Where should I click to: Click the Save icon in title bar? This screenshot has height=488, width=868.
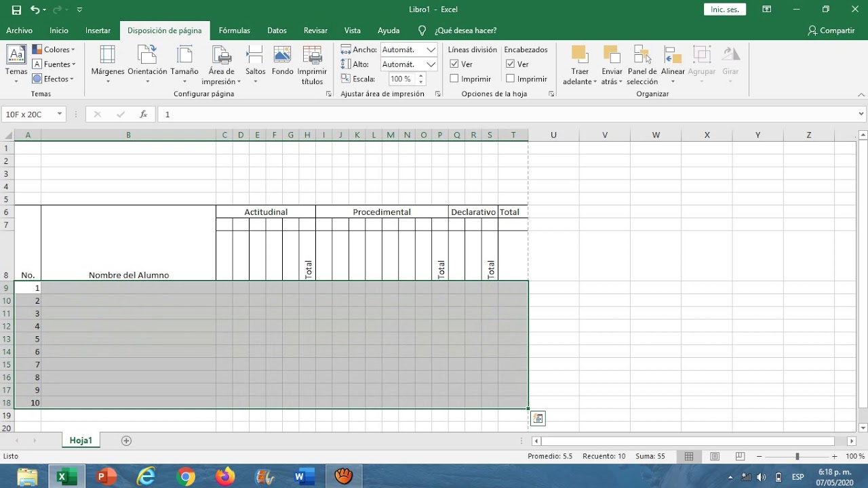pos(16,9)
